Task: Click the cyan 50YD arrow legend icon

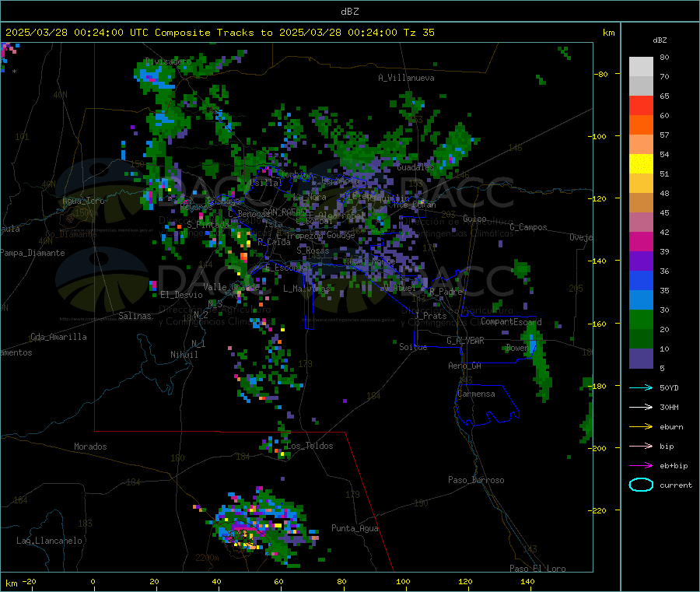Action: pyautogui.click(x=641, y=387)
